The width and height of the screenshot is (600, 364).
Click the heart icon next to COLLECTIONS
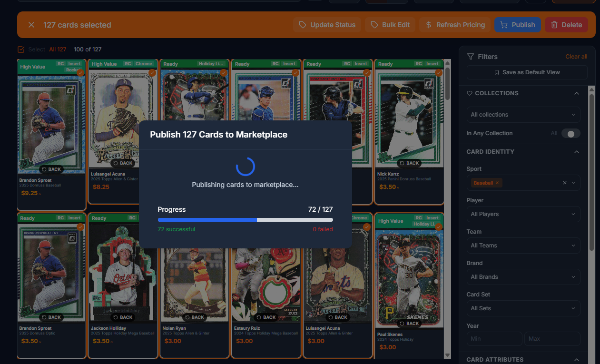(469, 93)
